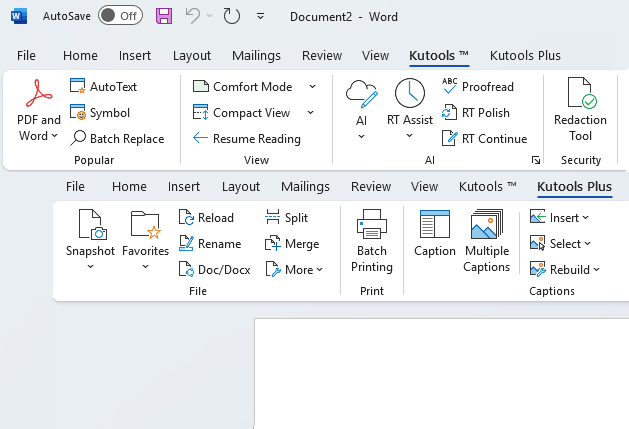This screenshot has height=429, width=629.
Task: Click Reload document button
Action: pyautogui.click(x=206, y=218)
